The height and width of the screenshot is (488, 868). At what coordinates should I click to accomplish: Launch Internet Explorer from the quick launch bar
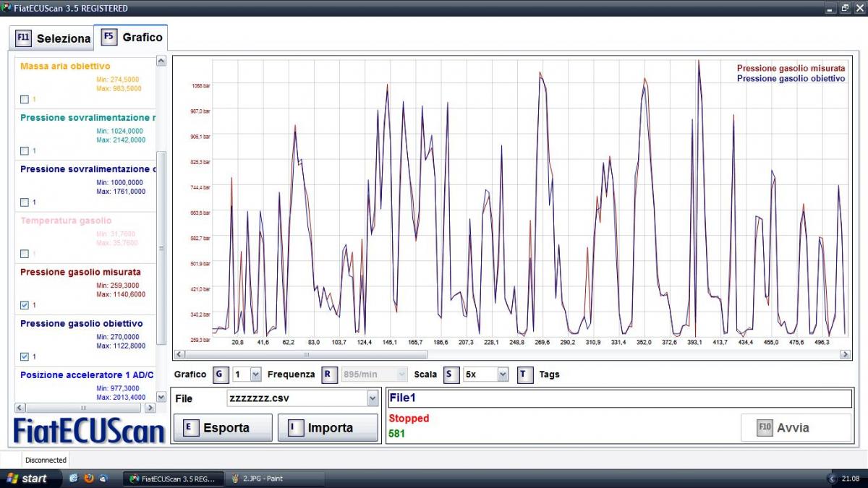point(74,479)
